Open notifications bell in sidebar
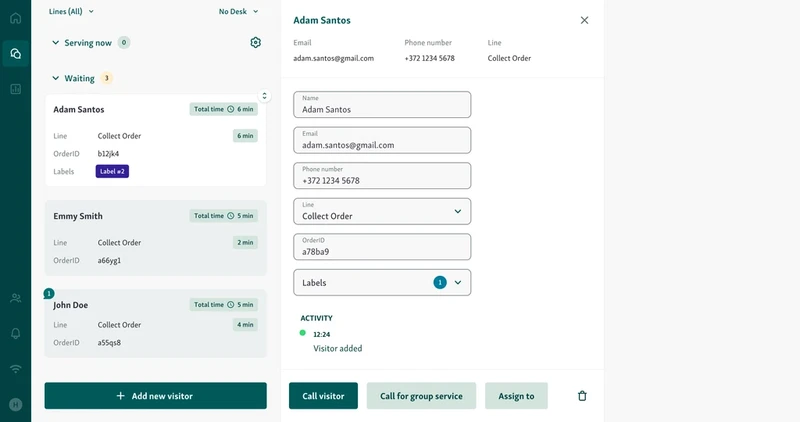 click(x=15, y=333)
